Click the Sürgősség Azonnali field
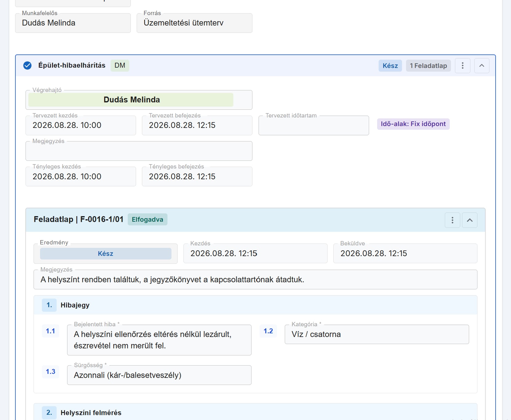This screenshot has height=420, width=511. click(159, 375)
